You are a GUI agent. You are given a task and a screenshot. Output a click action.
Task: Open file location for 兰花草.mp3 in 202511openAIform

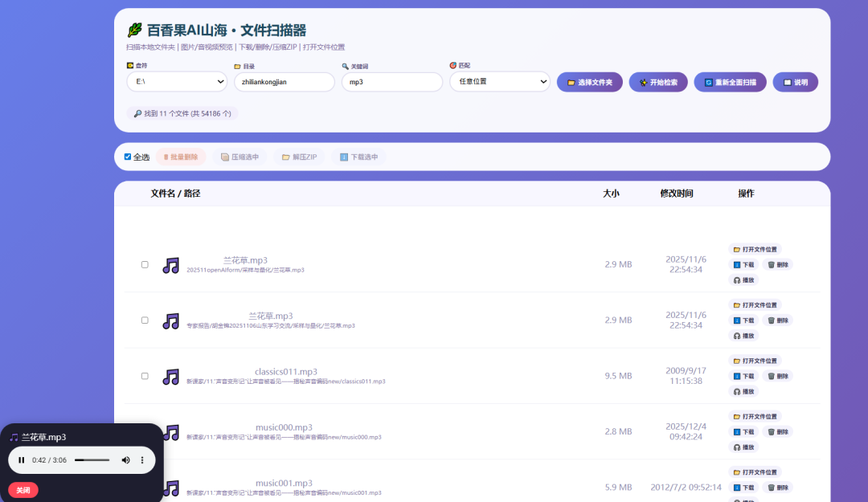click(755, 249)
